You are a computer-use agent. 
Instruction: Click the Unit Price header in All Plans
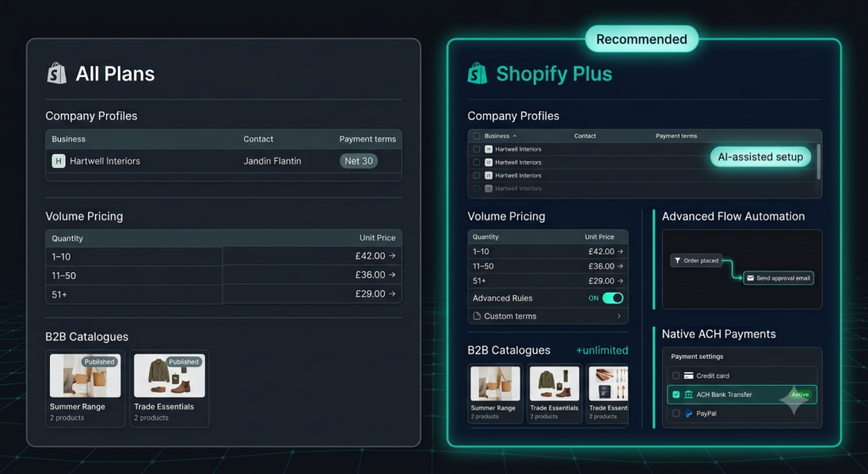click(377, 237)
